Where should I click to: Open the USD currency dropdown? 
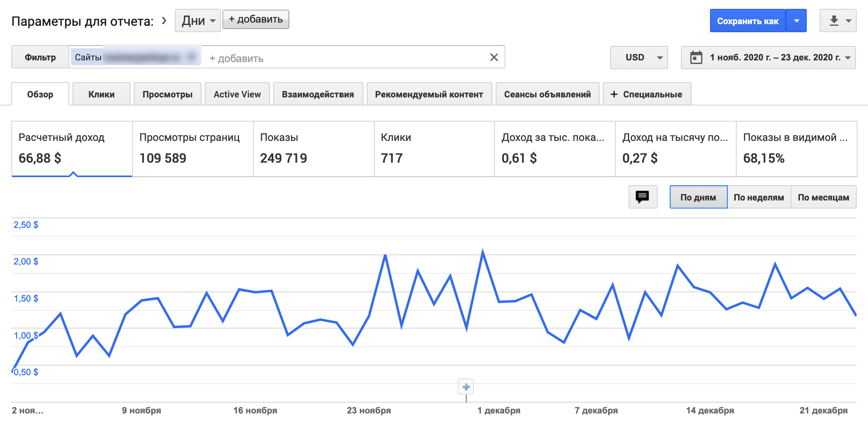coord(639,58)
